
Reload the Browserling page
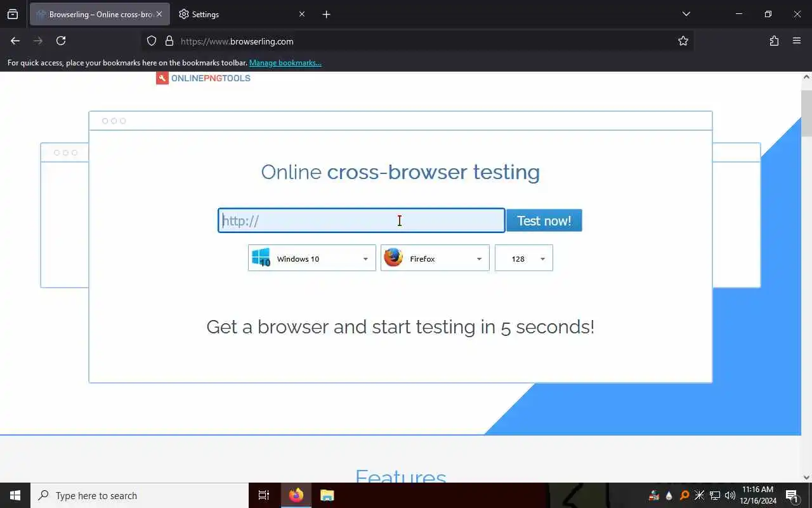(x=61, y=41)
